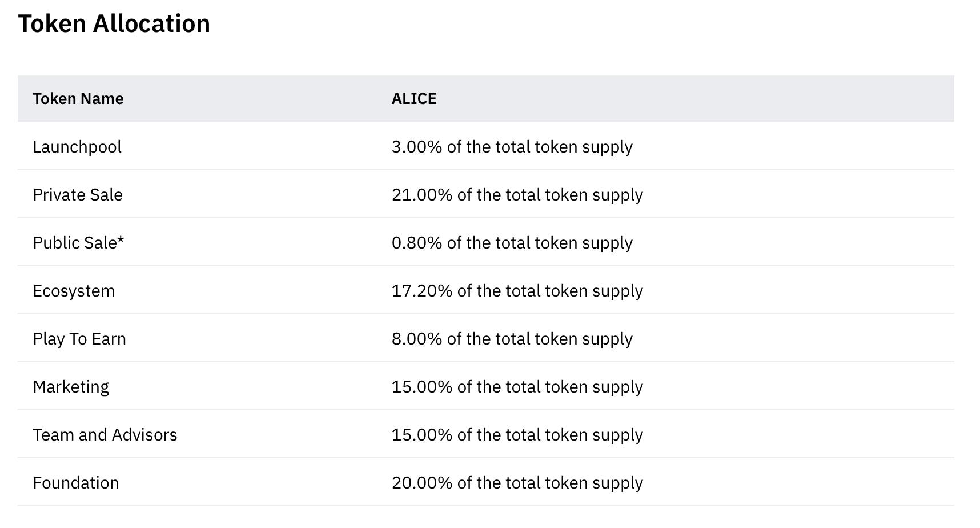
Task: Select the Team and Advisors label
Action: click(105, 435)
